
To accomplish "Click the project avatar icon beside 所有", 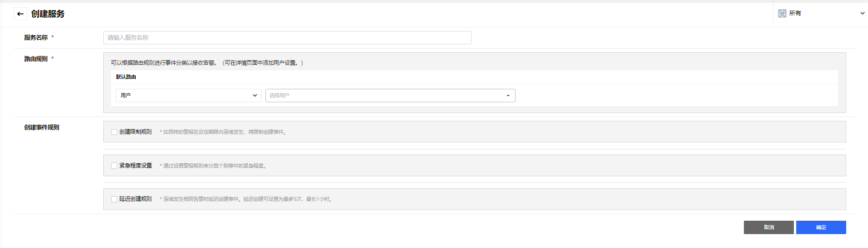I will pos(782,13).
